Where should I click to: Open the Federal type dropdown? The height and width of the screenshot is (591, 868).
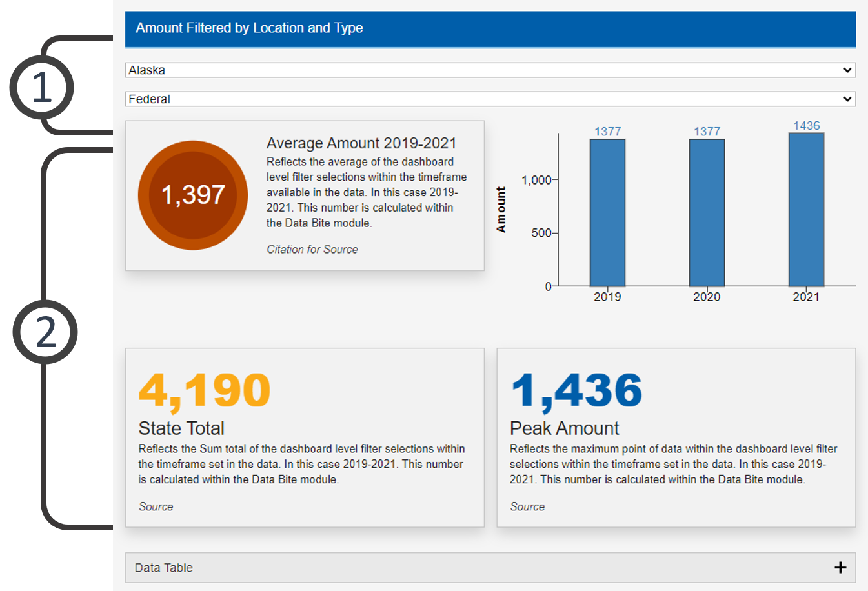(x=490, y=99)
